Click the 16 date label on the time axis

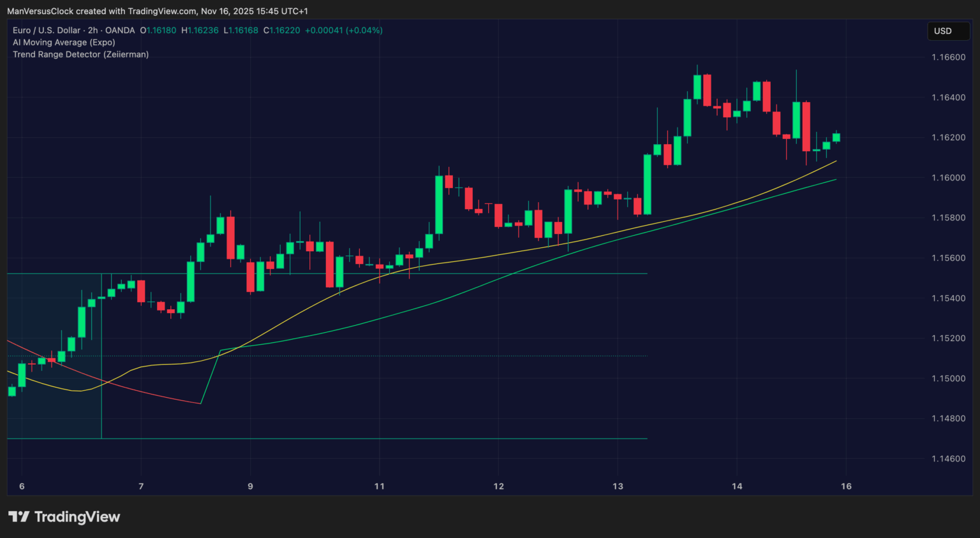click(x=846, y=486)
